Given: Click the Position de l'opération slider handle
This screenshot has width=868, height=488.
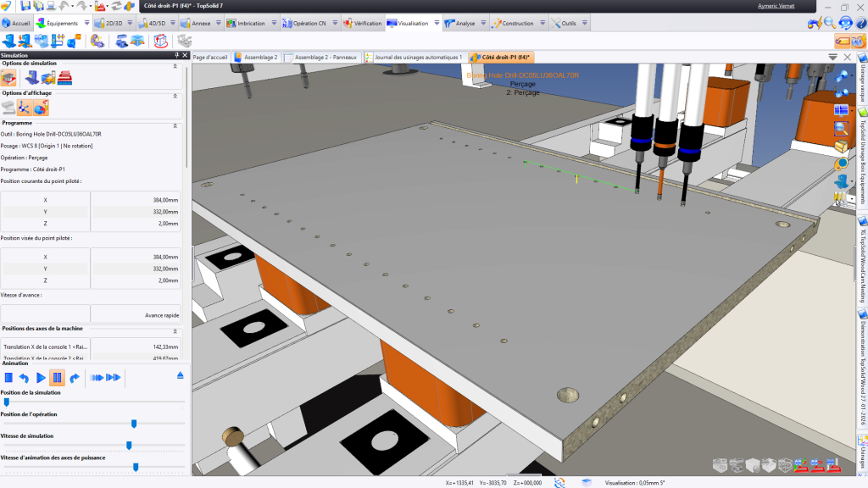Looking at the screenshot, I should (133, 424).
